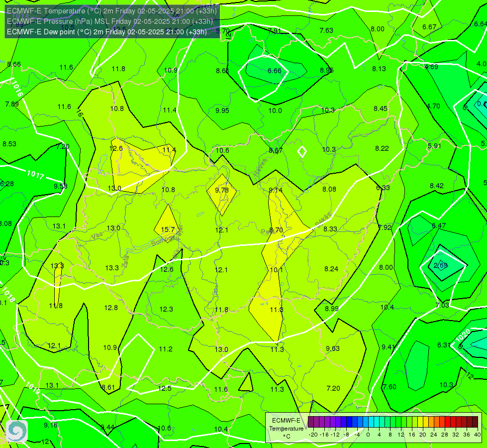
Task: Click the Heves county label
Action: (260, 168)
